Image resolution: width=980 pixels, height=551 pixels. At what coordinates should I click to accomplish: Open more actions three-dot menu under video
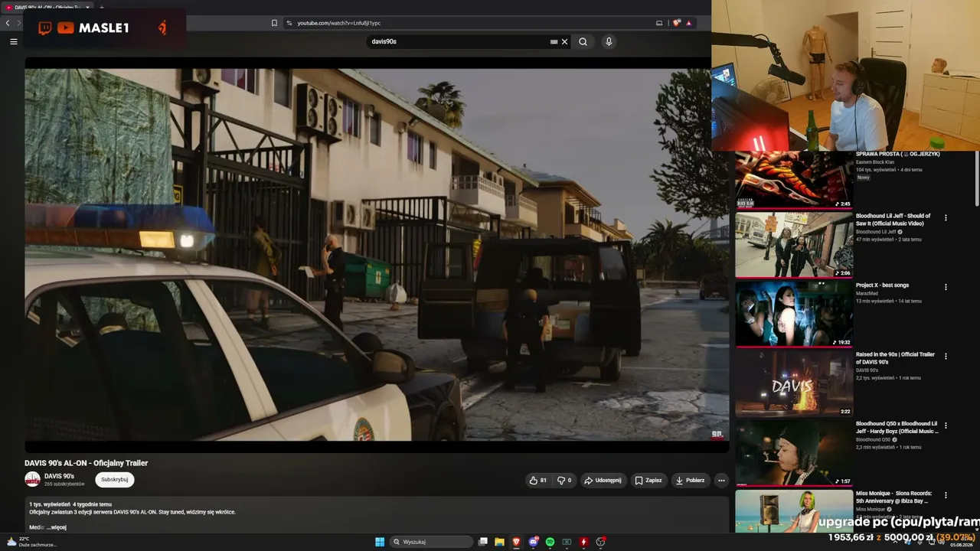point(721,481)
